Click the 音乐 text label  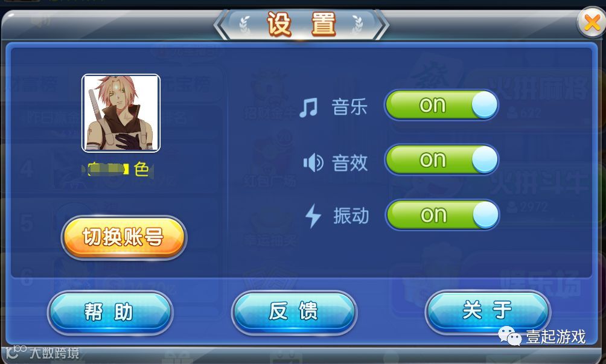click(x=349, y=107)
